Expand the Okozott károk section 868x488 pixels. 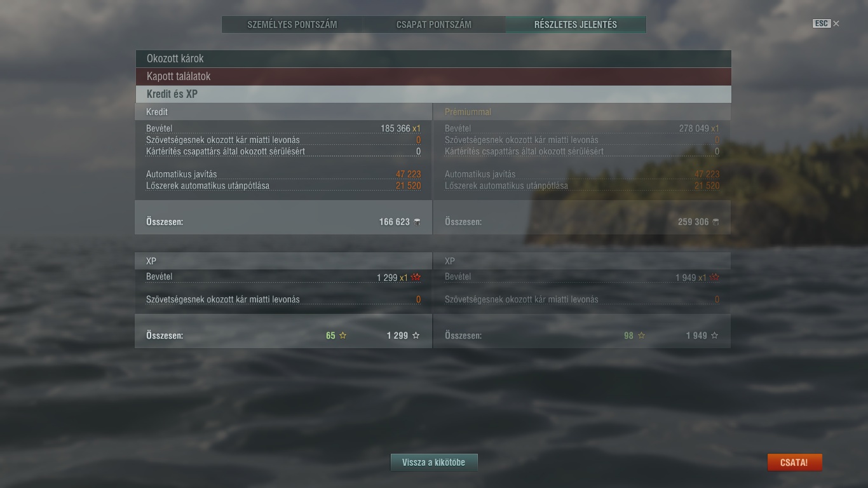[x=433, y=58]
